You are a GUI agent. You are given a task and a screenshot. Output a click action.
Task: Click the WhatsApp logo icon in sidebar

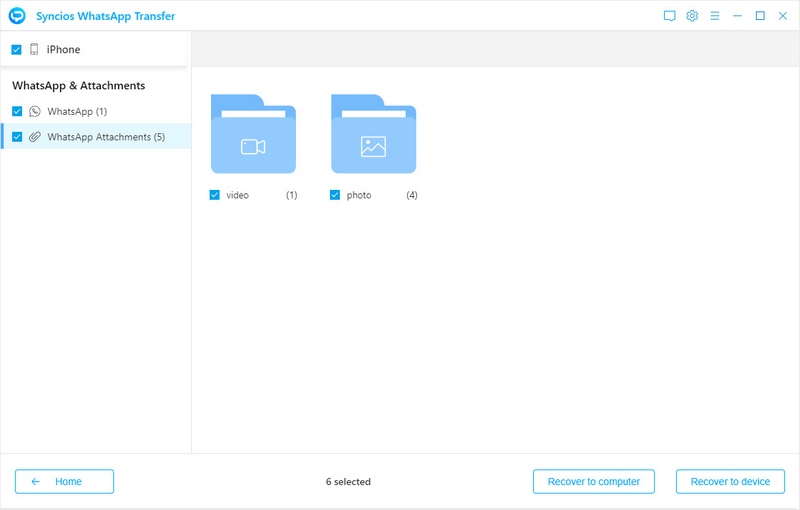pyautogui.click(x=35, y=111)
